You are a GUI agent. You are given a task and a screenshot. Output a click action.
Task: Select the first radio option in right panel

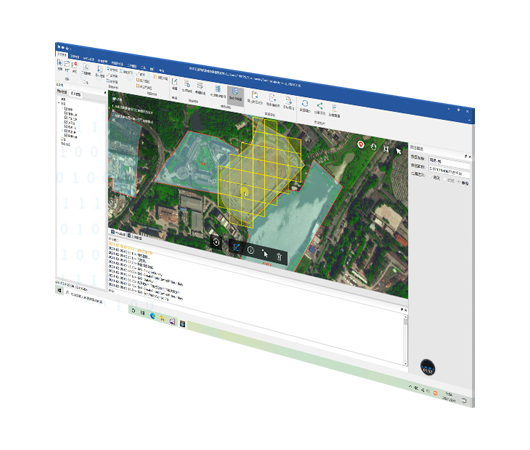click(431, 176)
